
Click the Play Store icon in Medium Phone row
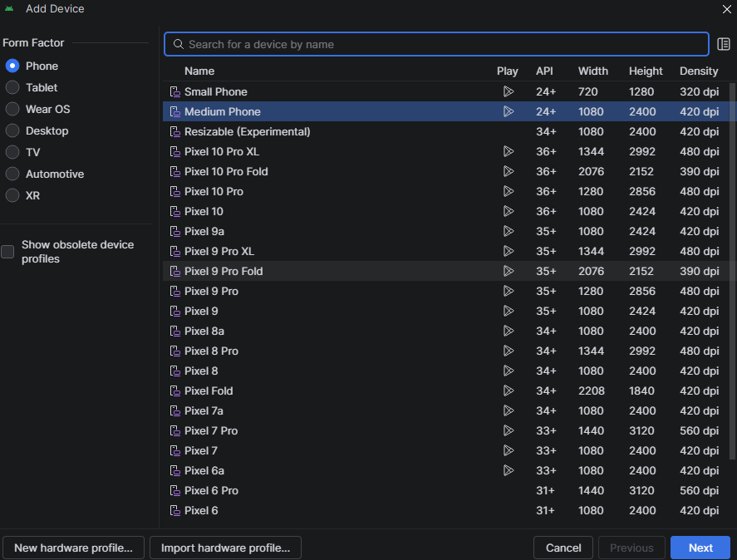point(509,111)
